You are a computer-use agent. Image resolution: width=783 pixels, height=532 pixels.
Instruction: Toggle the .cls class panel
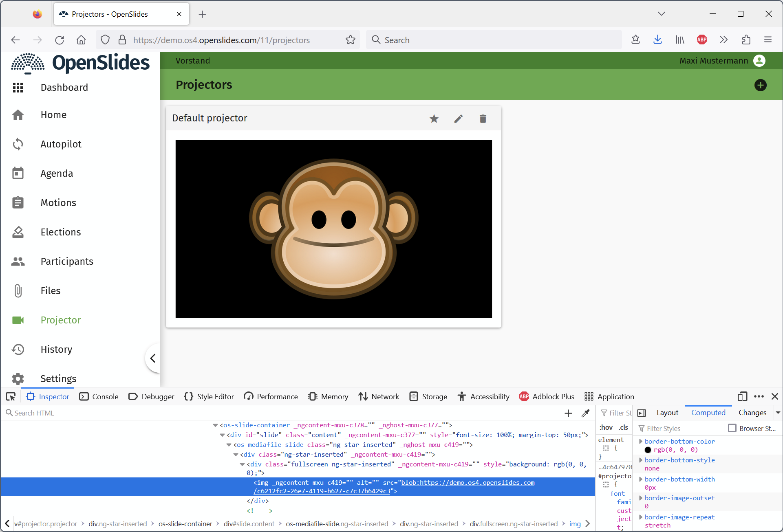(x=623, y=427)
